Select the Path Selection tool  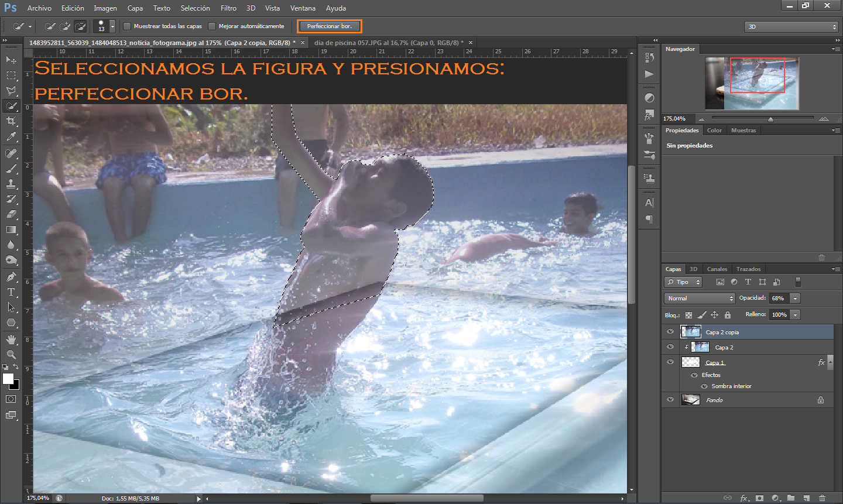tap(11, 307)
